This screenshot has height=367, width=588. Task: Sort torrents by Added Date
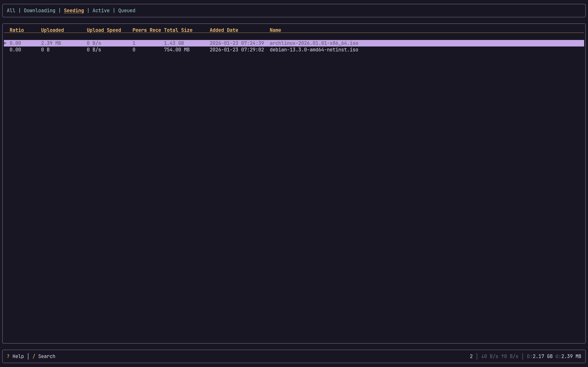tap(224, 30)
